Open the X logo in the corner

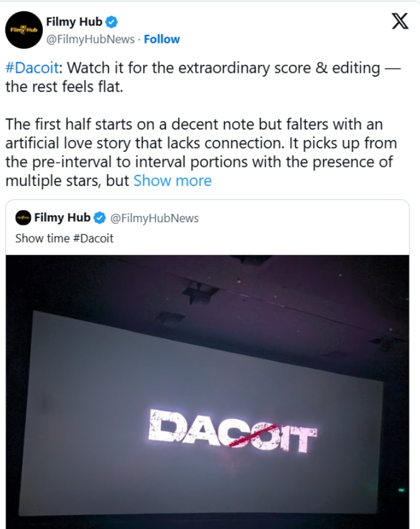400,22
